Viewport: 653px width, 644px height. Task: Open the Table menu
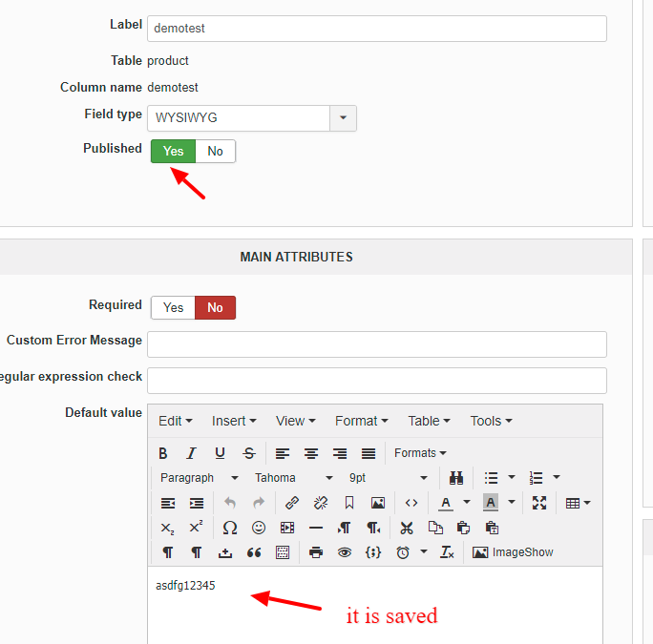click(429, 421)
